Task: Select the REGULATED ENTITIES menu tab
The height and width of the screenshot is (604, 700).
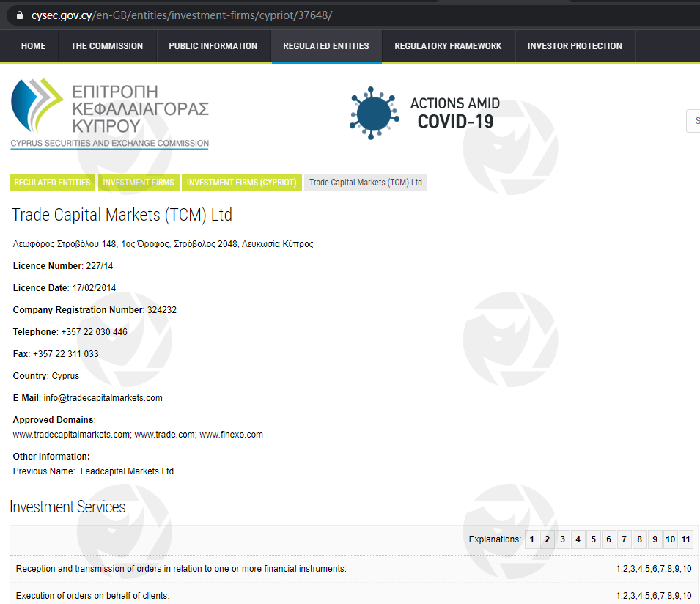Action: tap(326, 46)
